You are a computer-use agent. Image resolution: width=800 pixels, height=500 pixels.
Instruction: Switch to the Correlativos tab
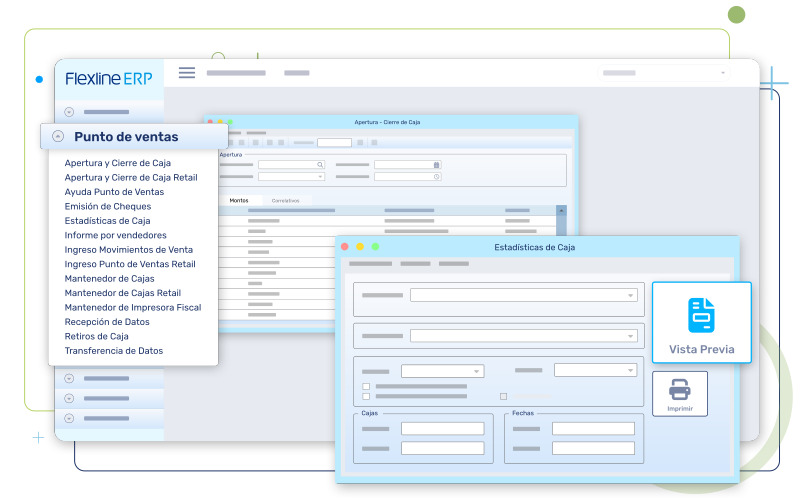285,200
